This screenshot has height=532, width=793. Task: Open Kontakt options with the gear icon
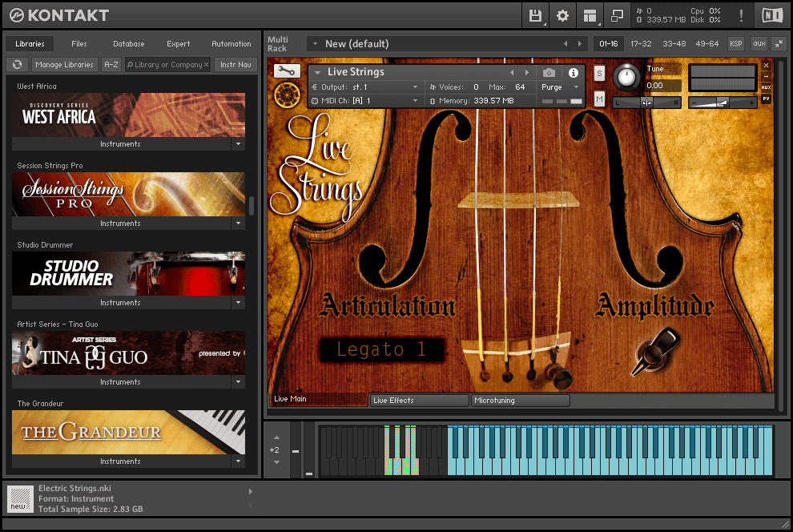(x=562, y=15)
